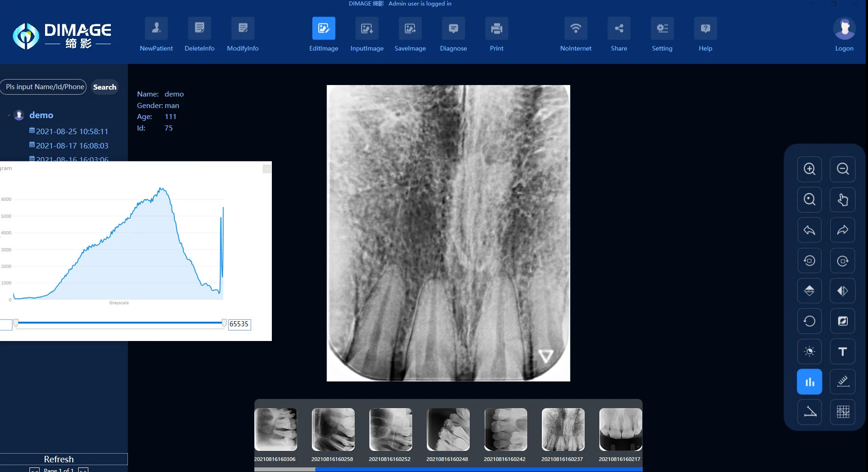This screenshot has width=868, height=472.
Task: Open record 2021-08-25 10:58:11
Action: click(x=71, y=131)
